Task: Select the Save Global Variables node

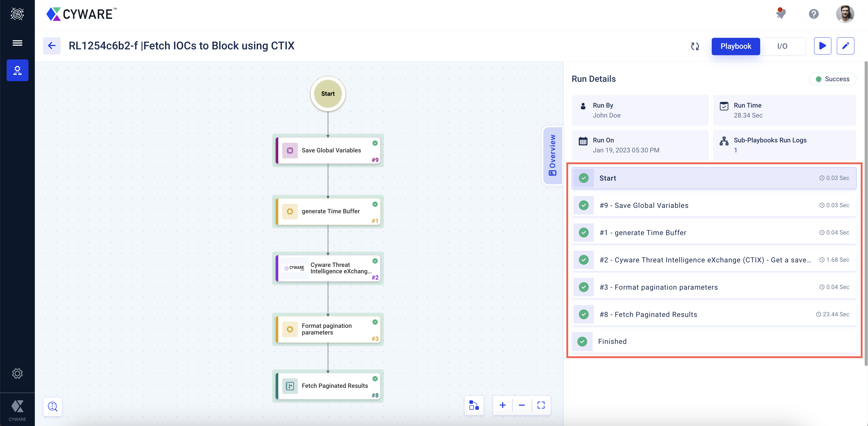Action: pos(328,150)
